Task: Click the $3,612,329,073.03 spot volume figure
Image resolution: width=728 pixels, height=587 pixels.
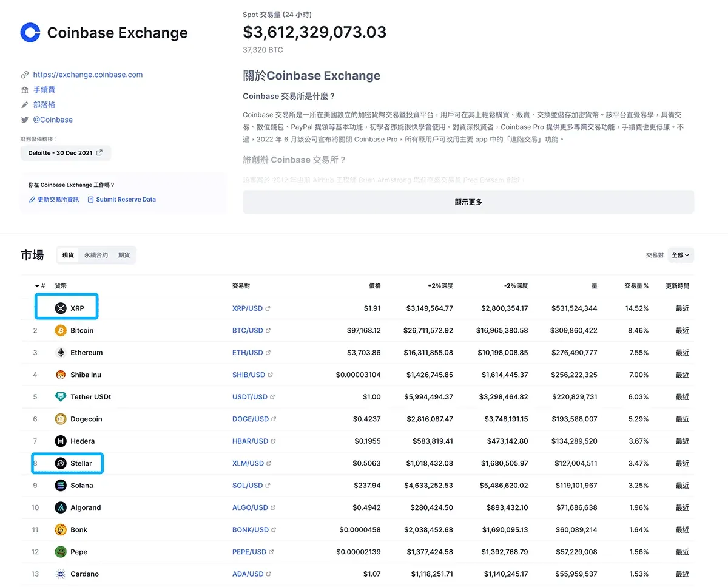Action: [314, 32]
